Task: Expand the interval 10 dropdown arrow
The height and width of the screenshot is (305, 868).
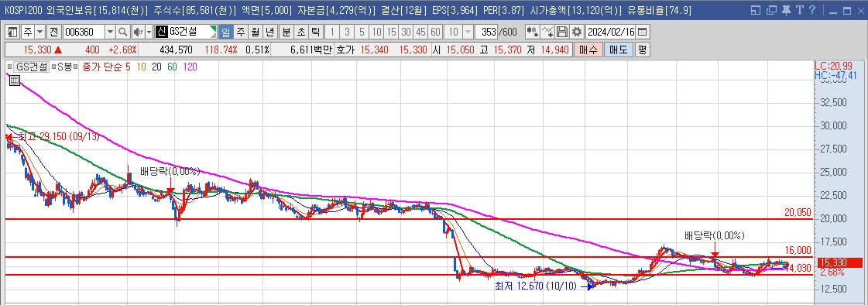Action: (x=468, y=32)
